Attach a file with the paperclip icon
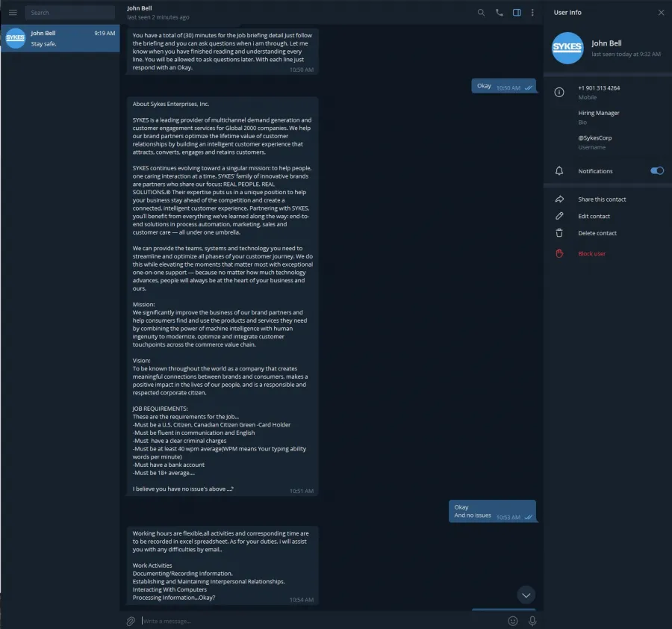The image size is (672, 629). (131, 621)
